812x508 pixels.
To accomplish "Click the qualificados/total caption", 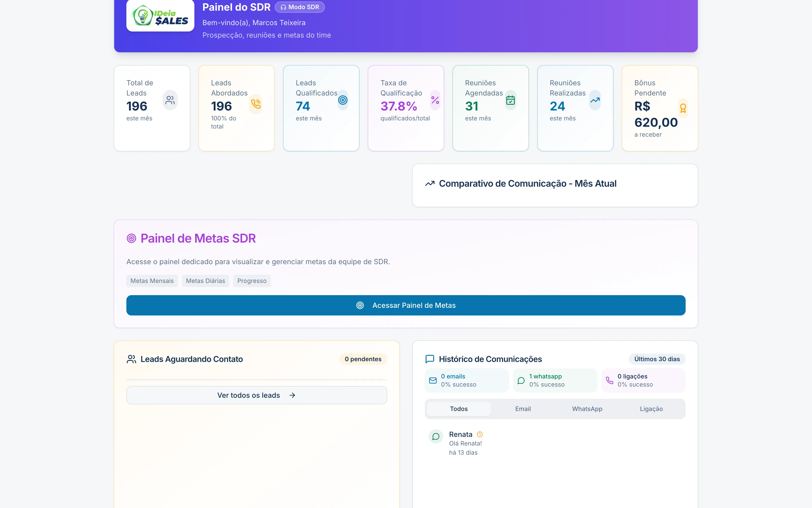I will pyautogui.click(x=405, y=118).
